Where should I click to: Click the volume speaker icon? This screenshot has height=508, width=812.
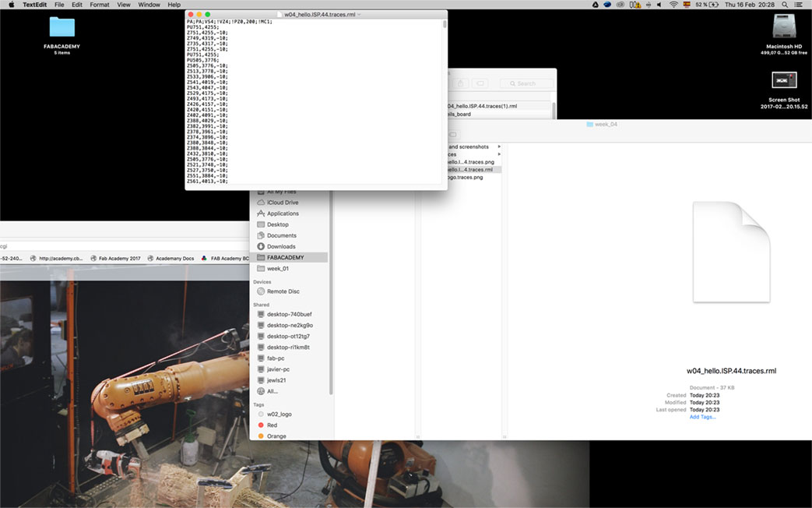(x=659, y=5)
